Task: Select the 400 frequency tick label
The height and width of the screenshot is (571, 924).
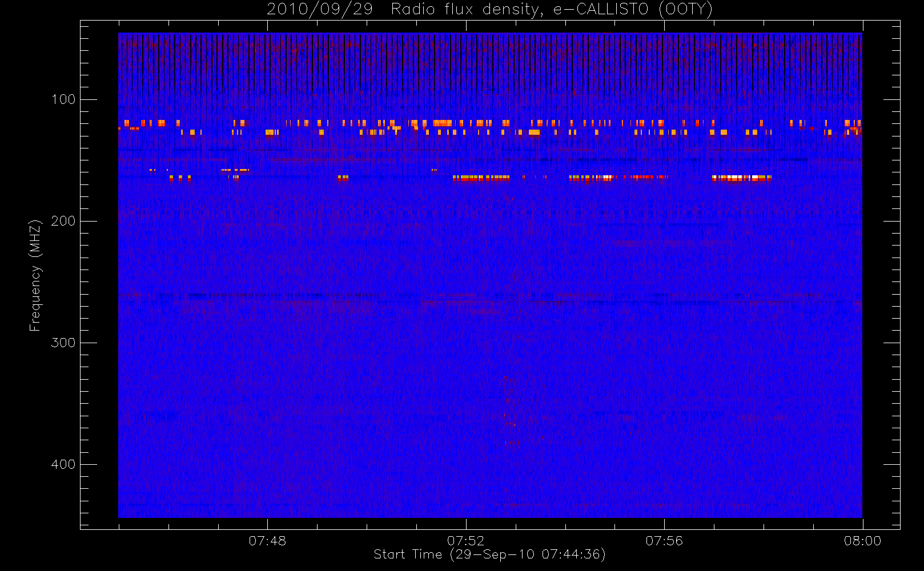Action: pyautogui.click(x=63, y=464)
